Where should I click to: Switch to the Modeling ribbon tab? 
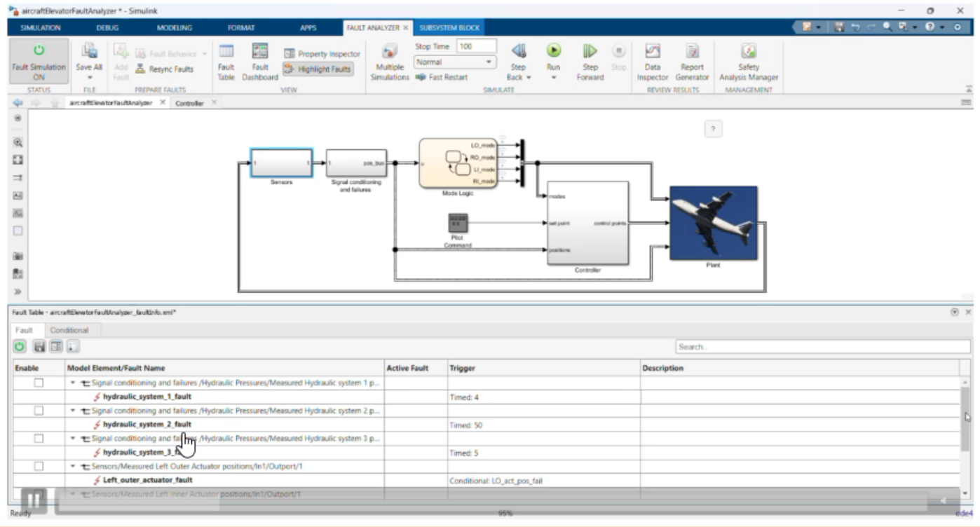[x=174, y=28]
